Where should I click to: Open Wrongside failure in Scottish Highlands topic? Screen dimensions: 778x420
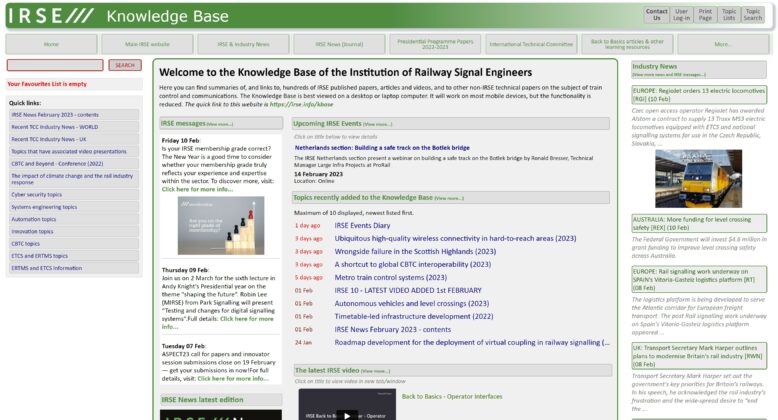415,251
